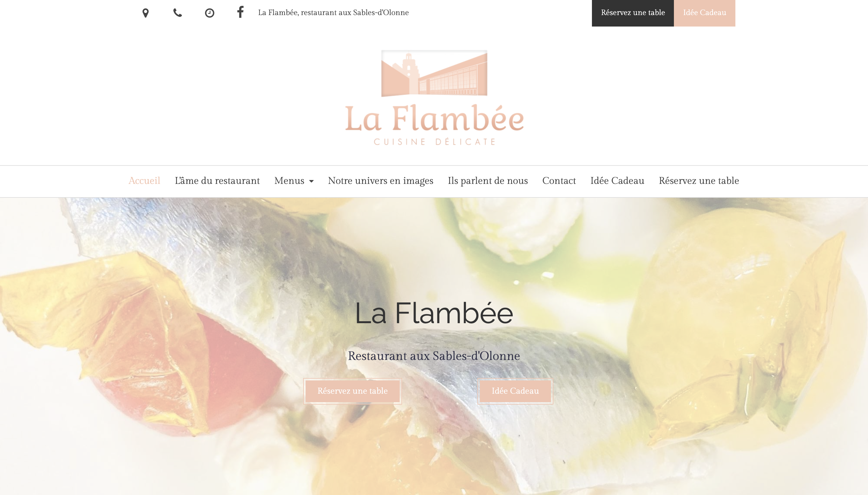Select Ils parlent de nous
This screenshot has height=495, width=868.
[x=488, y=181]
